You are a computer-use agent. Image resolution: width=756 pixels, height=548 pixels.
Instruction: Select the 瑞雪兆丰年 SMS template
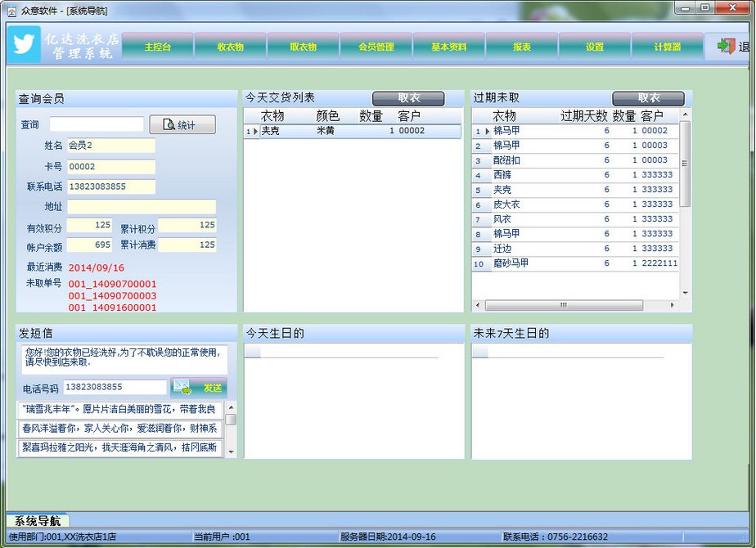pyautogui.click(x=119, y=409)
